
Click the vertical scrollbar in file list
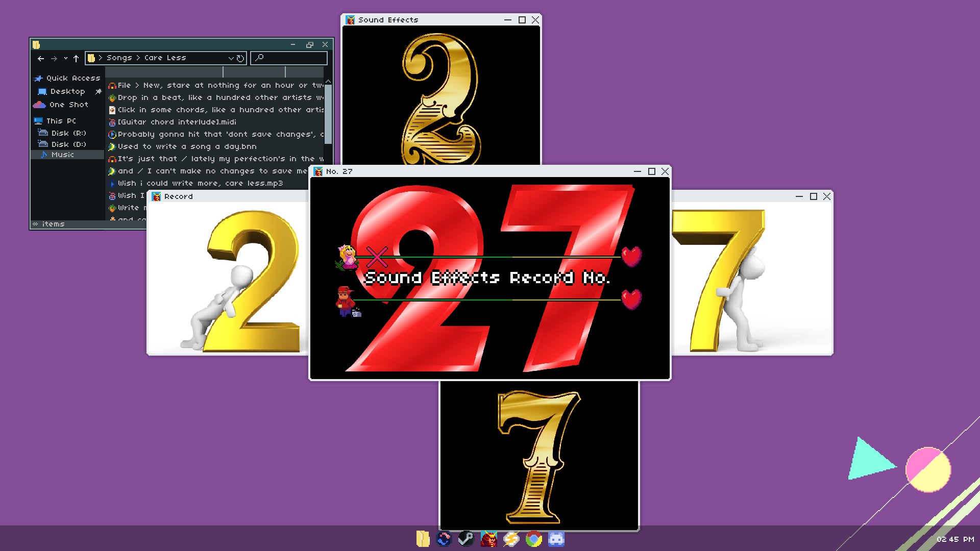pyautogui.click(x=328, y=114)
